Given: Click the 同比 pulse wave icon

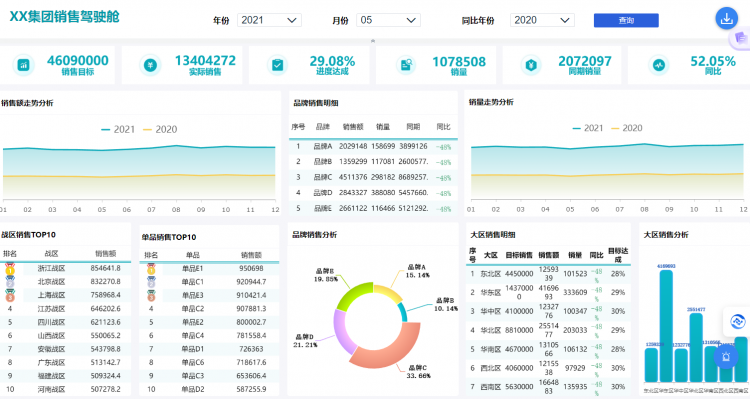Looking at the screenshot, I should coord(659,65).
